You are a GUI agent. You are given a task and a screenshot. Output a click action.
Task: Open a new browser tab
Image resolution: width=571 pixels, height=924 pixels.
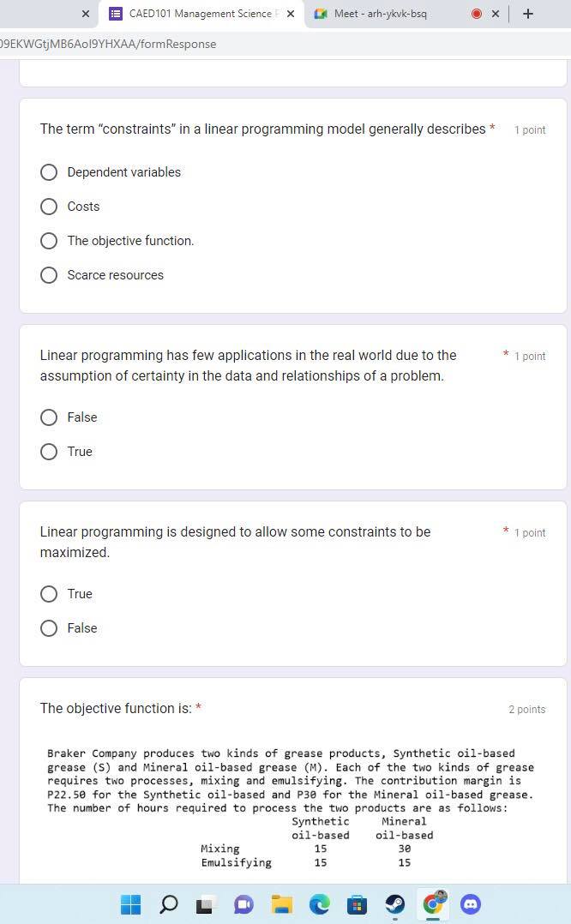[528, 14]
